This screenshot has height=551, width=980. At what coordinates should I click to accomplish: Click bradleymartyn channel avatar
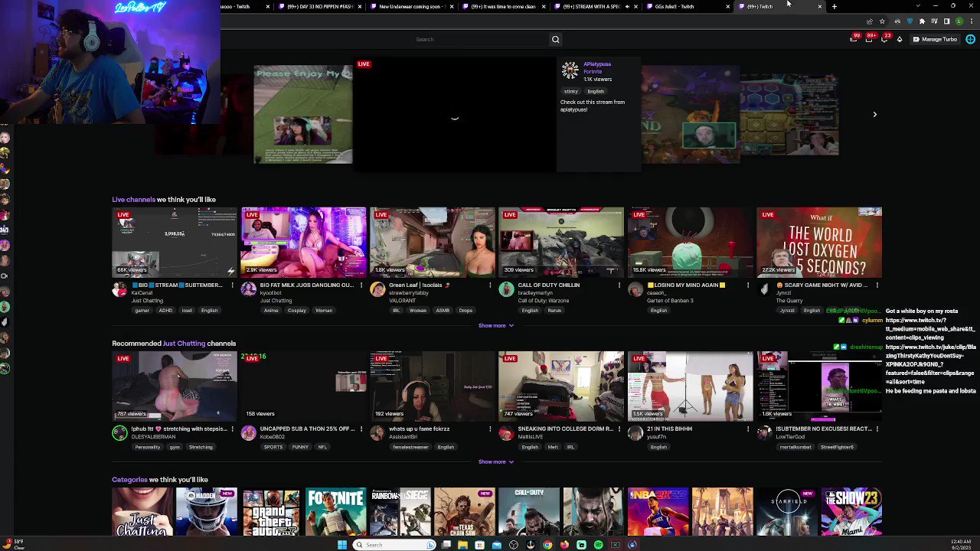coord(506,289)
